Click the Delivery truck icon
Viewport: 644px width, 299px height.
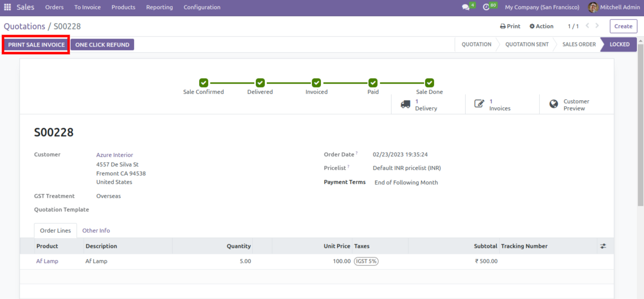[406, 104]
